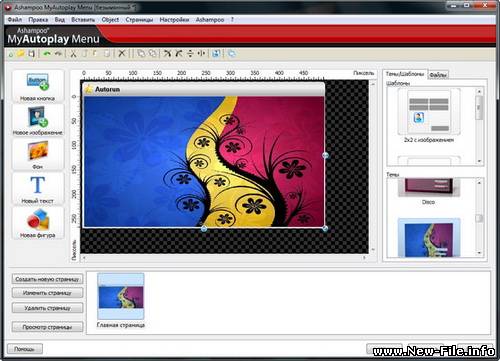Click the vertical center align icon
This screenshot has width=500, height=361.
[x=190, y=53]
